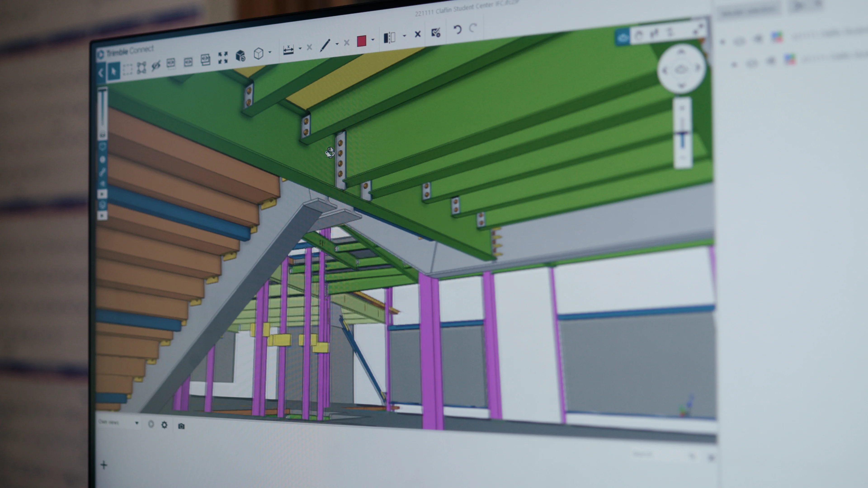Remove clip planes with the black X

point(417,34)
